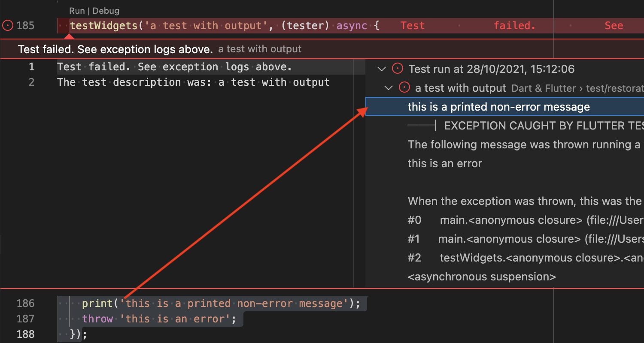Select "this is a printed non-error message" output row
644x343 pixels.
(498, 107)
